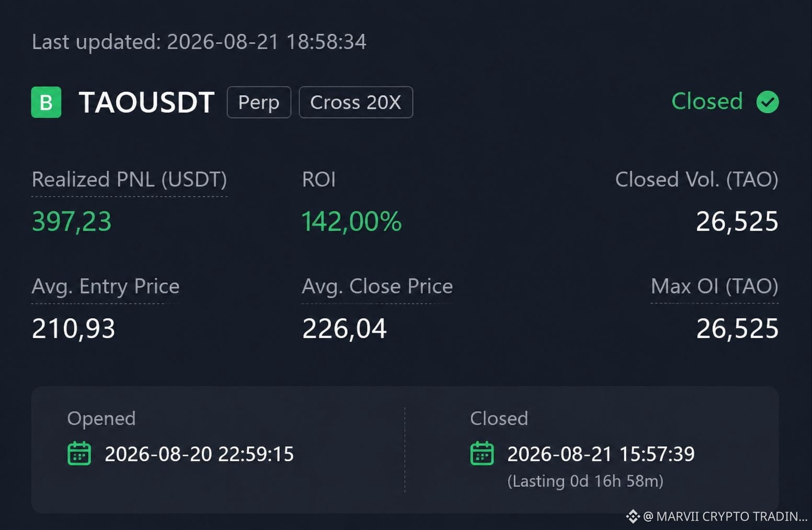Click the Avg. Entry Price label

[x=106, y=286]
